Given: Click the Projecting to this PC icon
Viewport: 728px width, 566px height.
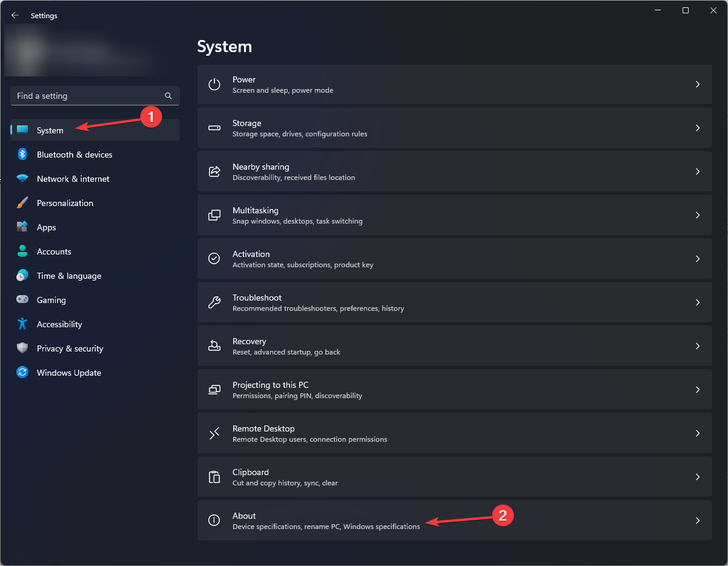Looking at the screenshot, I should (214, 390).
